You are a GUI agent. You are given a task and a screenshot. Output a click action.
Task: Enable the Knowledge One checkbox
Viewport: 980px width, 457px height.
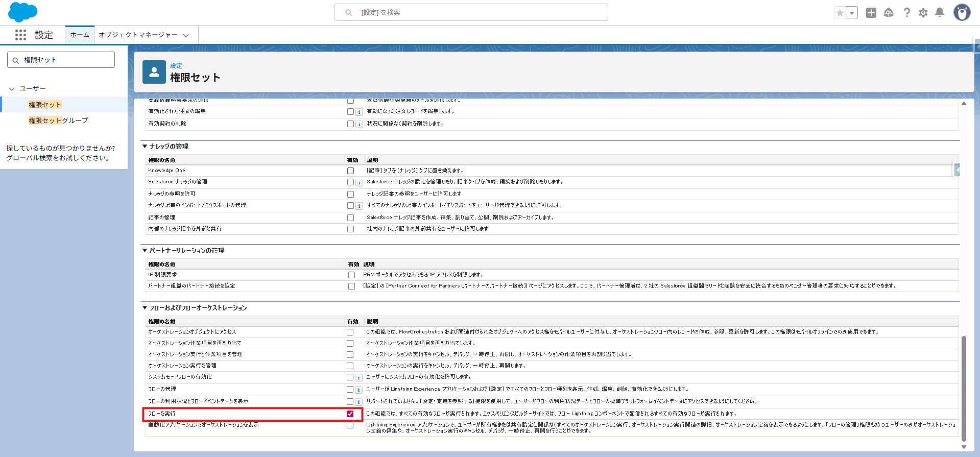click(x=350, y=171)
